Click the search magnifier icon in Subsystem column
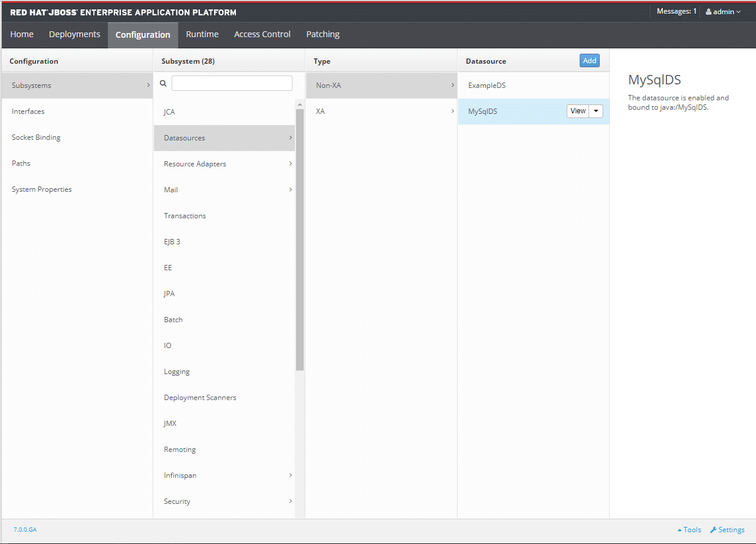The image size is (756, 544). (163, 84)
